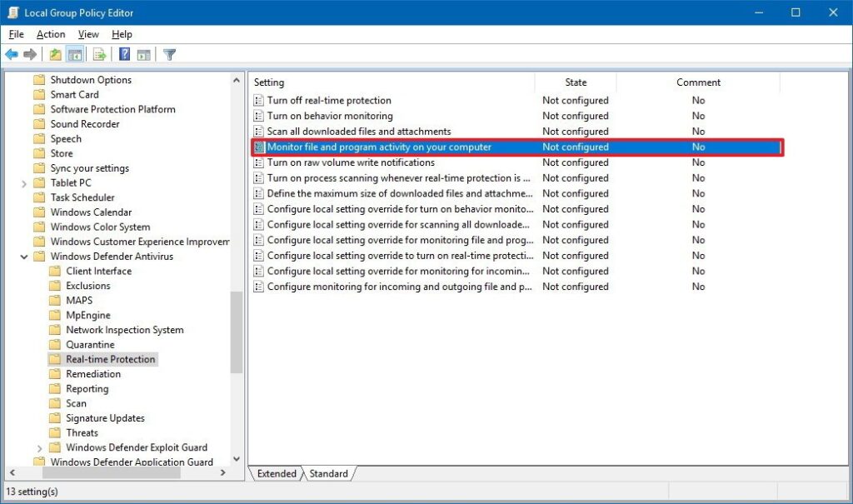Viewport: 853px width, 504px height.
Task: Click the policy icon beside Scan all downloaded files
Action: (259, 132)
